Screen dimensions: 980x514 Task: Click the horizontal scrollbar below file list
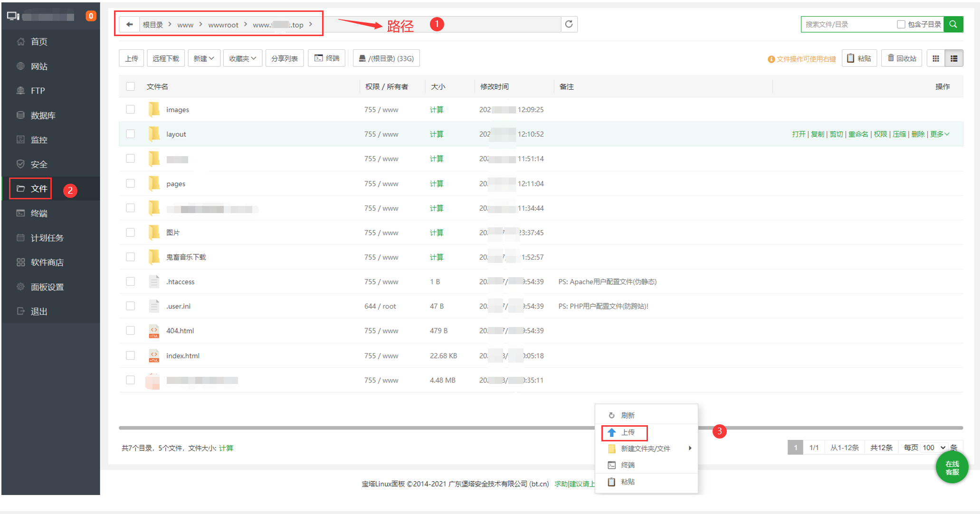click(x=541, y=428)
